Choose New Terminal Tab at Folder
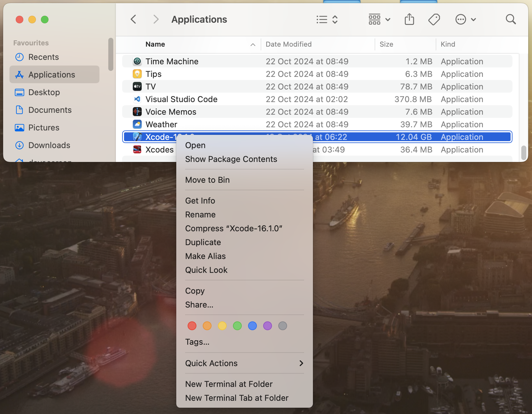Image resolution: width=532 pixels, height=414 pixels. 245,398
